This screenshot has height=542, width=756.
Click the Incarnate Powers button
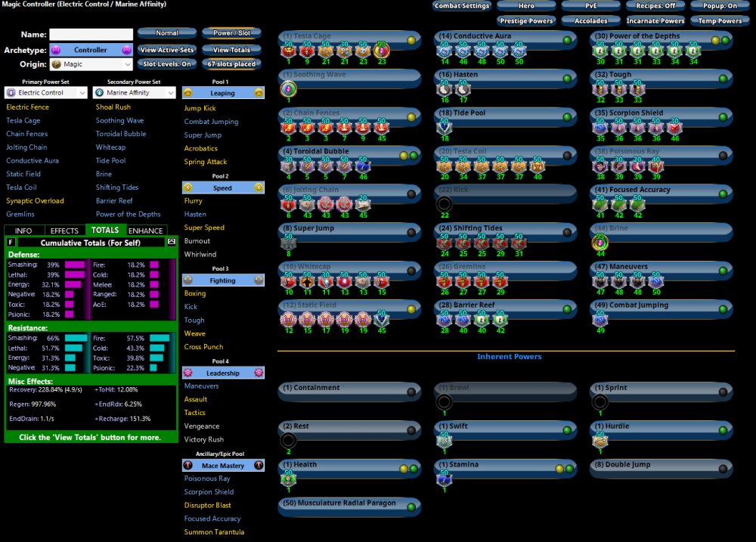point(655,20)
